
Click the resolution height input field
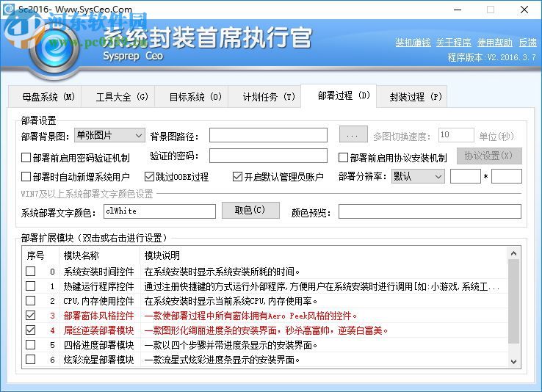coord(507,176)
